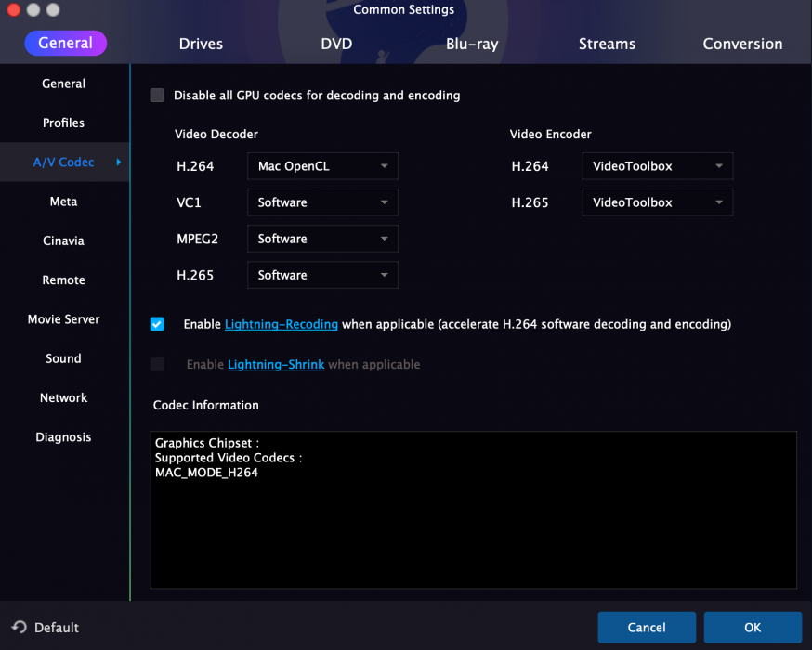
Task: Open the Conversion tab
Action: 742,44
